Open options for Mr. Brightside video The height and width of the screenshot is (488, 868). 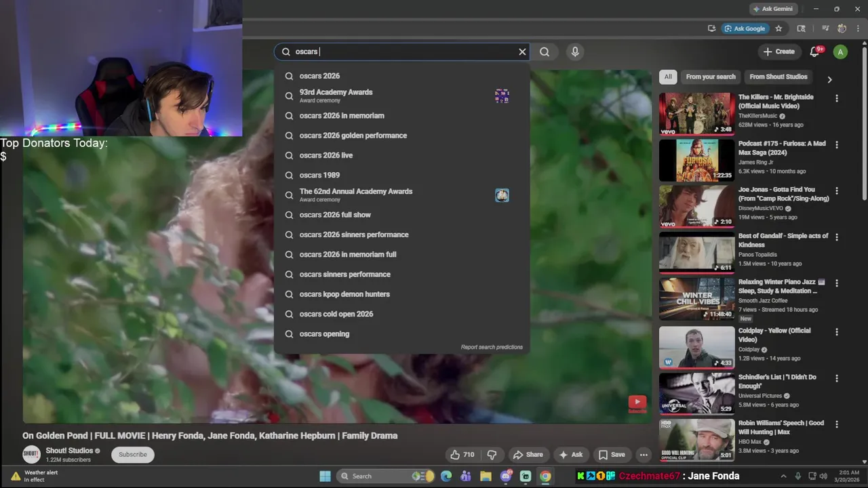pos(837,98)
